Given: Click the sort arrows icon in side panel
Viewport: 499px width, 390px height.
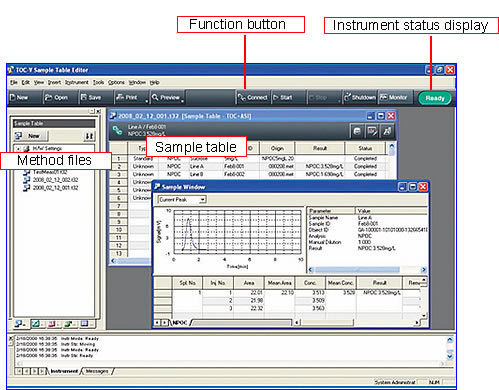Looking at the screenshot, I should [x=89, y=136].
